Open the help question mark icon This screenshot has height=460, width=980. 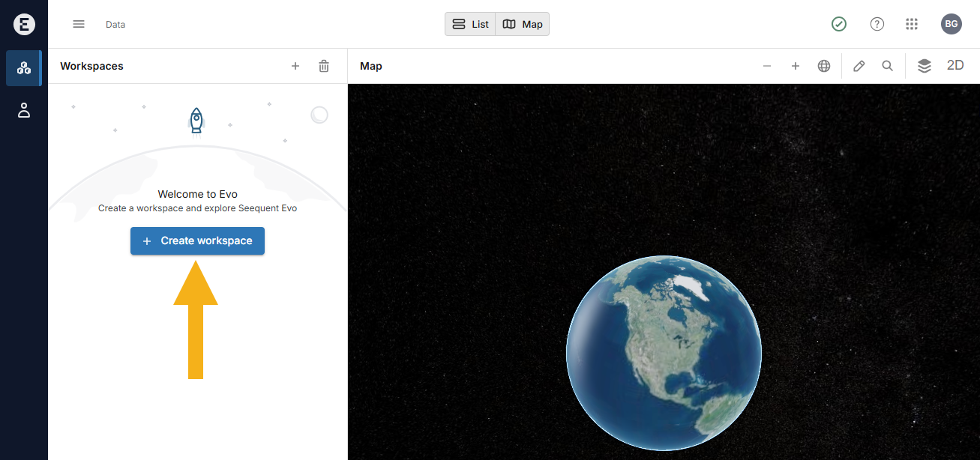click(877, 24)
